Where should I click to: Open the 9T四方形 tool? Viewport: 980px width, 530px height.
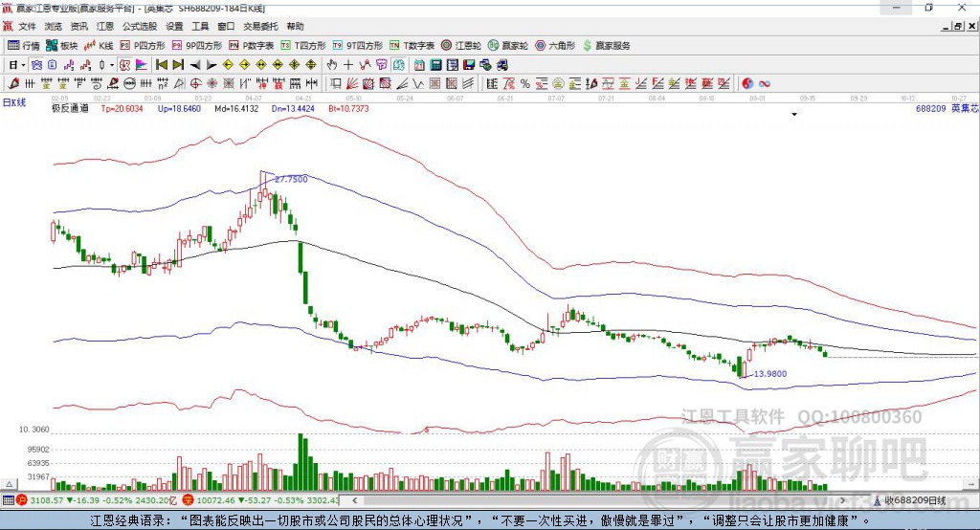358,46
